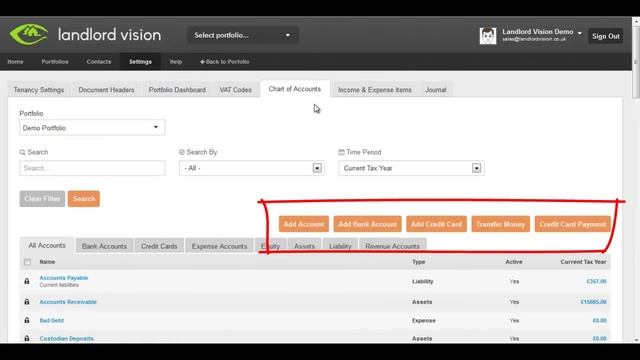Image resolution: width=640 pixels, height=360 pixels.
Task: Open the Demo Portfolio dropdown
Action: [x=92, y=127]
